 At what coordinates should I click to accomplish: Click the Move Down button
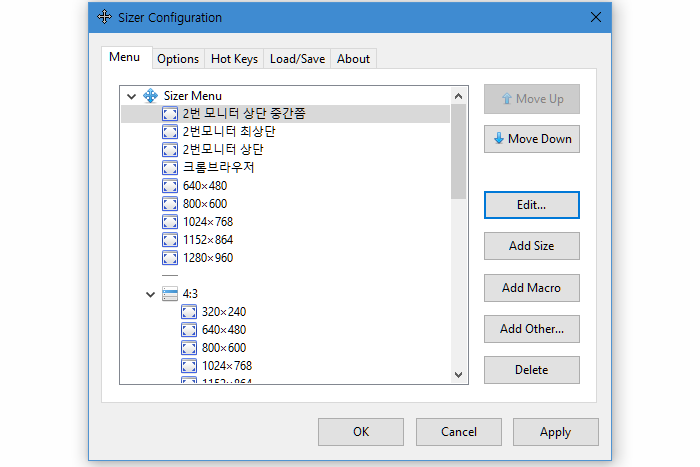click(532, 139)
